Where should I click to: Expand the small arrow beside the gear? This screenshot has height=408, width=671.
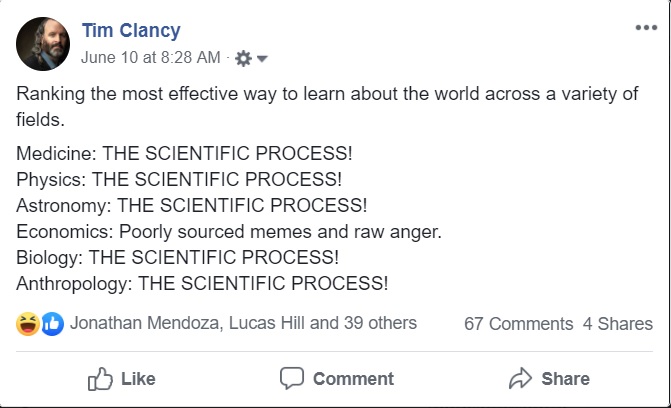[262, 59]
